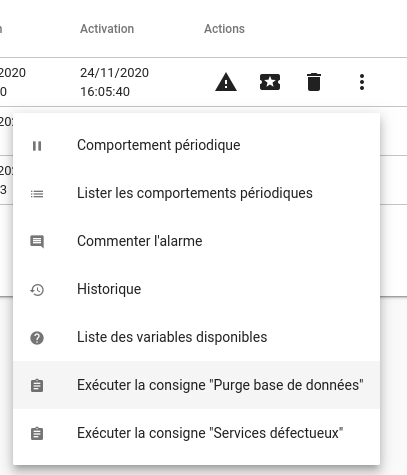The height and width of the screenshot is (475, 407).
Task: Click the question mark help icon
Action: (37, 338)
